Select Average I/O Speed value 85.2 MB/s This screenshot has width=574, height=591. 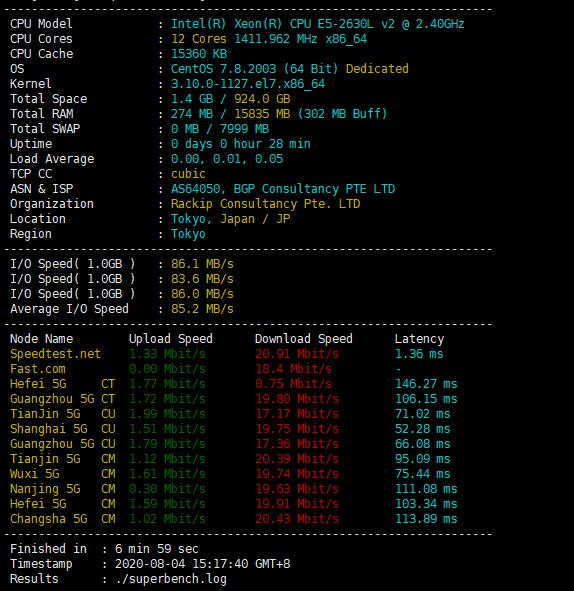click(202, 309)
